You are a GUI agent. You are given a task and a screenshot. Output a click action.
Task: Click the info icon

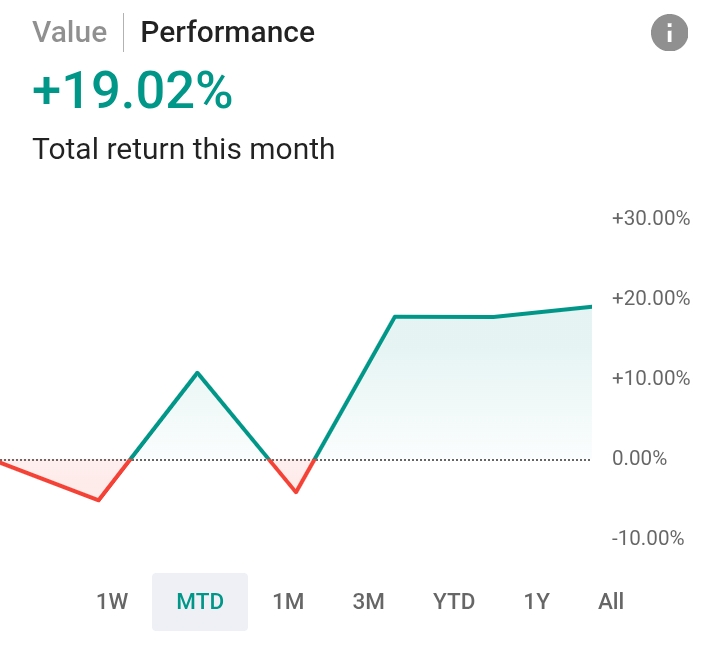coord(670,33)
